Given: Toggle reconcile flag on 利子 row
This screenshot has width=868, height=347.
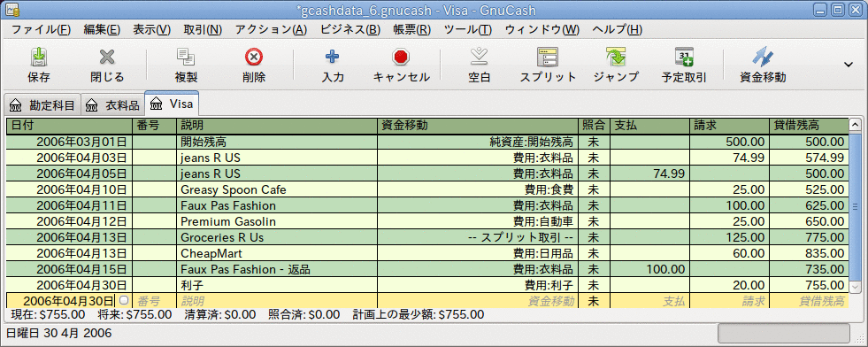Looking at the screenshot, I should point(594,286).
